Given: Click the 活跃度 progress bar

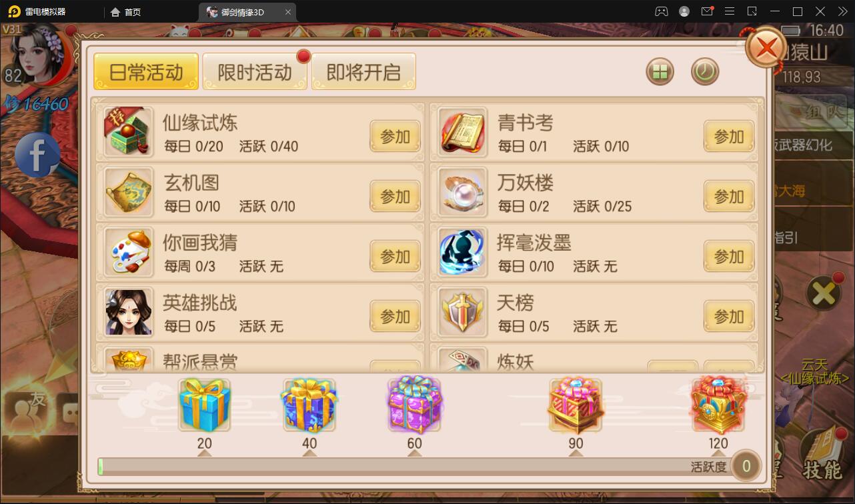Looking at the screenshot, I should (413, 467).
